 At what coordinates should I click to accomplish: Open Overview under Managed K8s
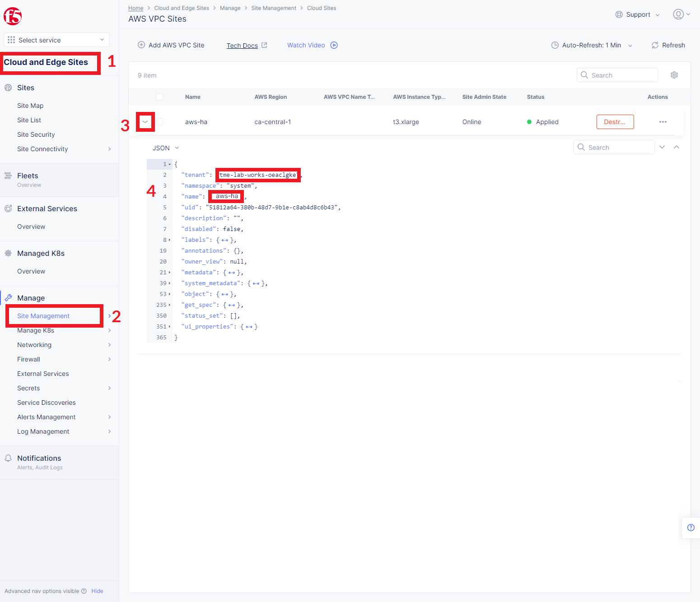pos(31,271)
